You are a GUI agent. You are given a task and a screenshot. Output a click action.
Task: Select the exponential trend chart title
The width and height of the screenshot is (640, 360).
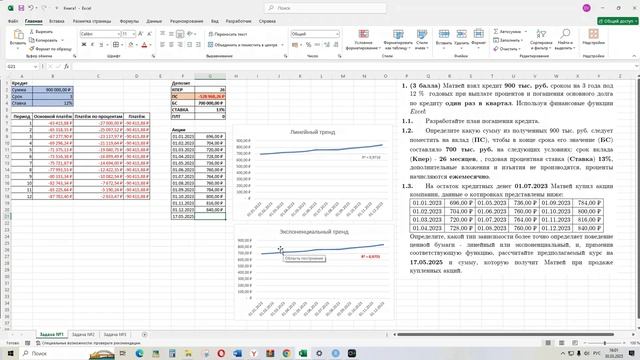tap(314, 231)
